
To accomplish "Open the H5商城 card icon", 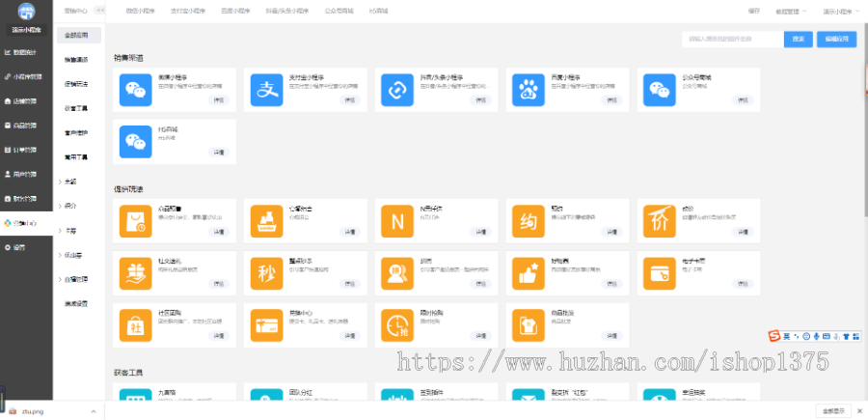I will [136, 142].
